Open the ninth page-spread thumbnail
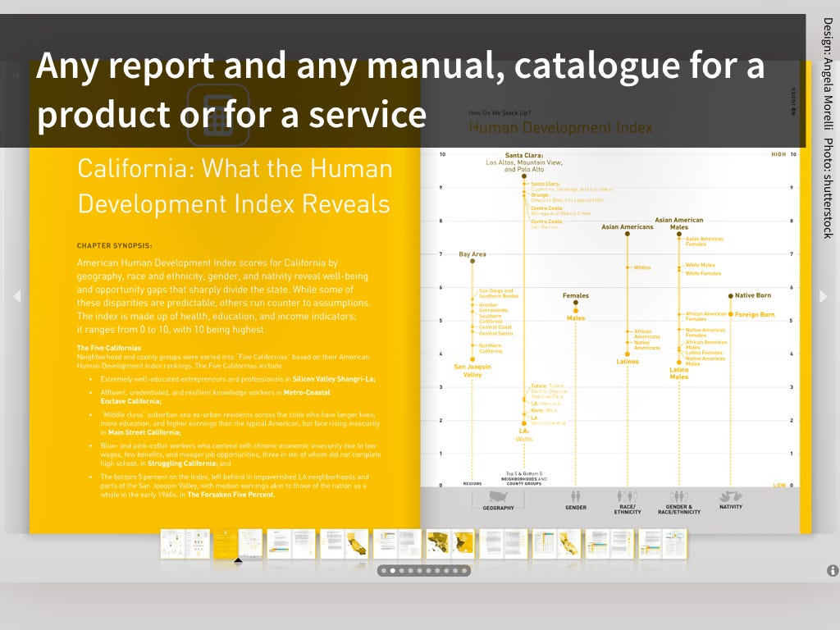The image size is (840, 630). pyautogui.click(x=609, y=544)
